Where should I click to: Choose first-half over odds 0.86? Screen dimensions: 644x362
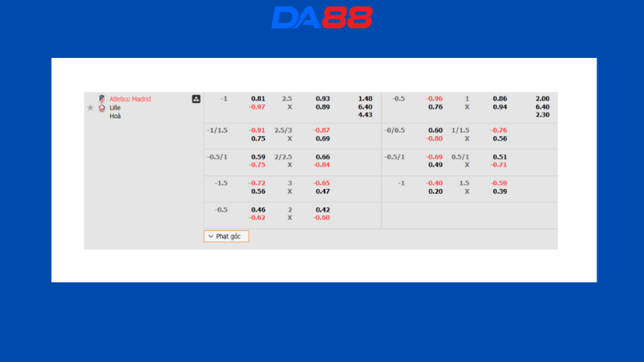coord(500,98)
